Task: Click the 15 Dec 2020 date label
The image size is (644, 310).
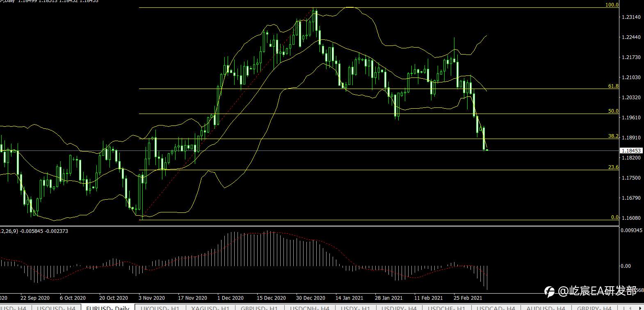Action: 271,298
